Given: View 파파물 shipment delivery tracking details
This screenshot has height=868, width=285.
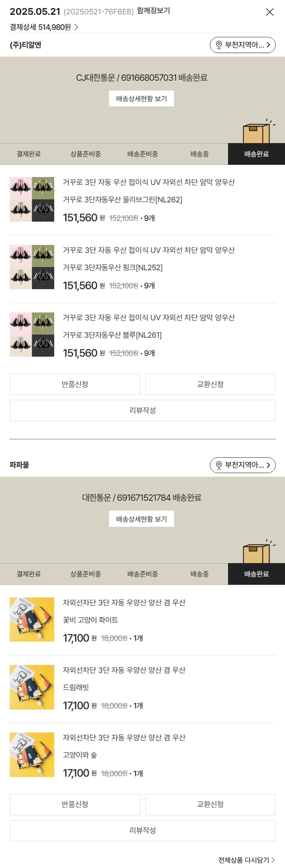Looking at the screenshot, I should coord(141,519).
